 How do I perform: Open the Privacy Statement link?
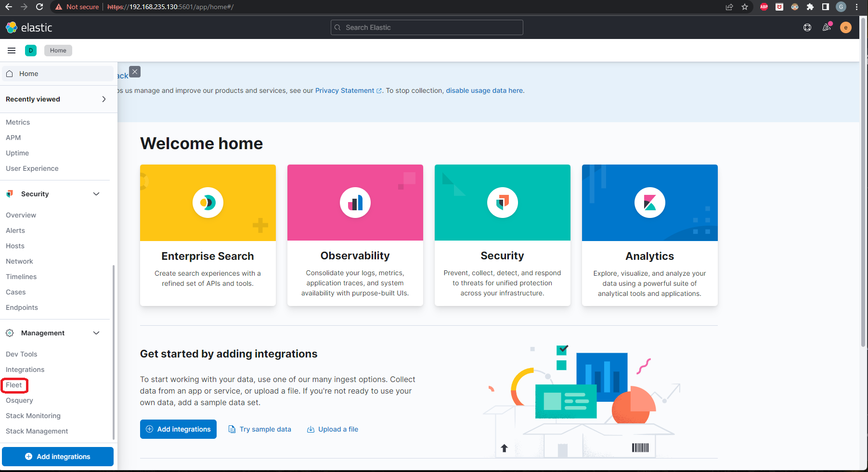(x=345, y=90)
